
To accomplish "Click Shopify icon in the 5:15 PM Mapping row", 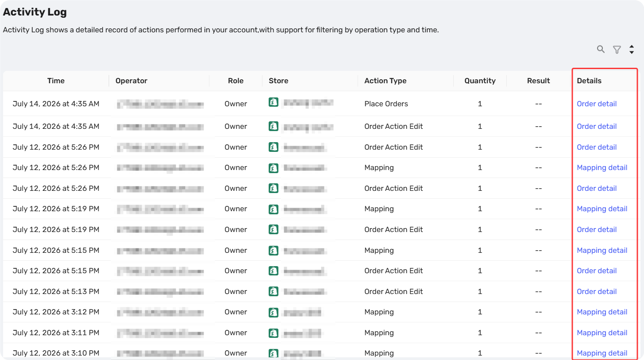I will pyautogui.click(x=274, y=250).
